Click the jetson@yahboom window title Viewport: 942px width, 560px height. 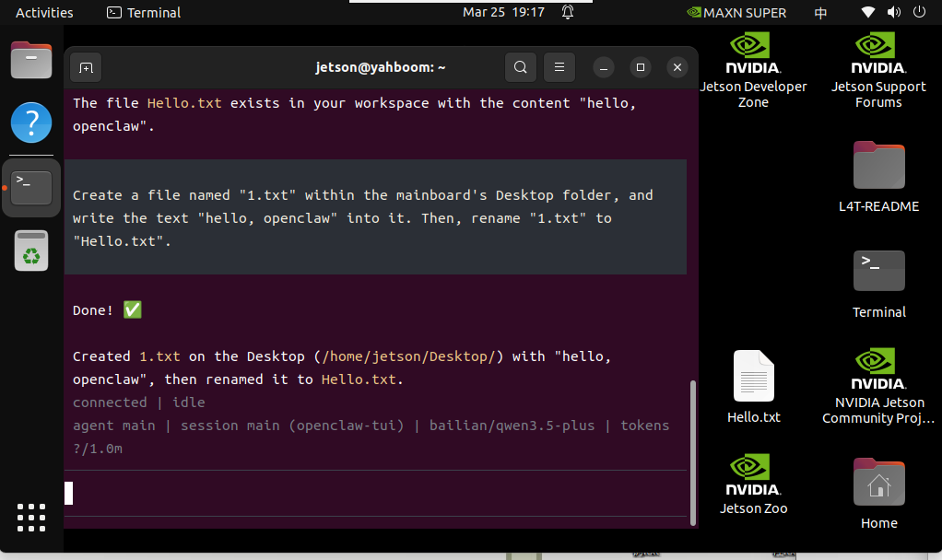[x=381, y=67]
